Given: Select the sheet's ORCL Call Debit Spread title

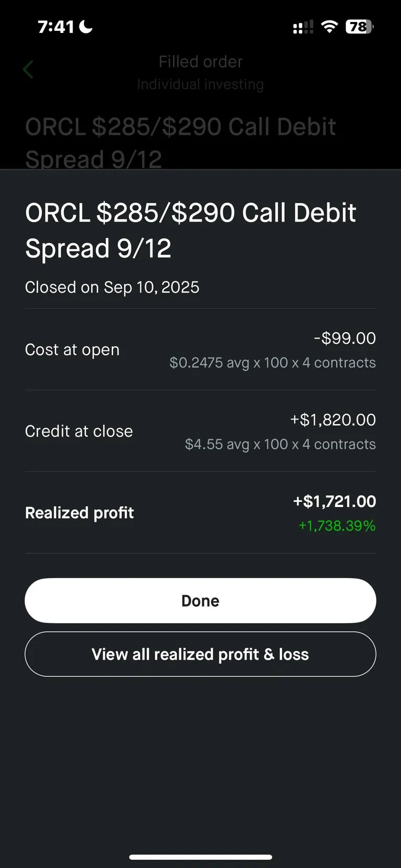Looking at the screenshot, I should point(191,230).
